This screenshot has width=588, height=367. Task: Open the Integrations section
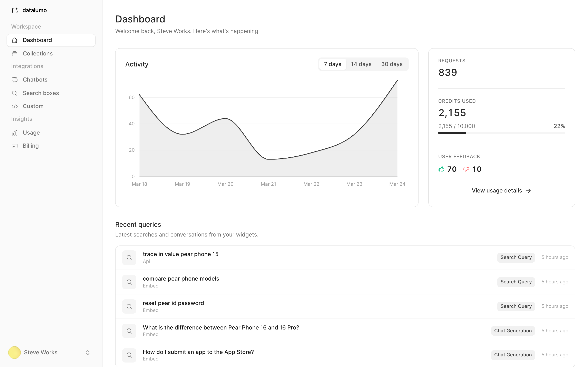pos(27,66)
